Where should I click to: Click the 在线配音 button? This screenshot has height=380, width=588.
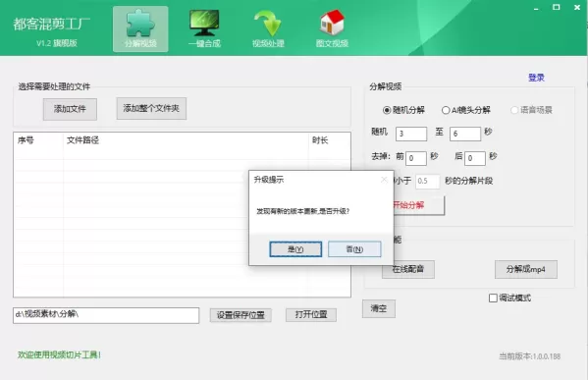[x=408, y=269]
